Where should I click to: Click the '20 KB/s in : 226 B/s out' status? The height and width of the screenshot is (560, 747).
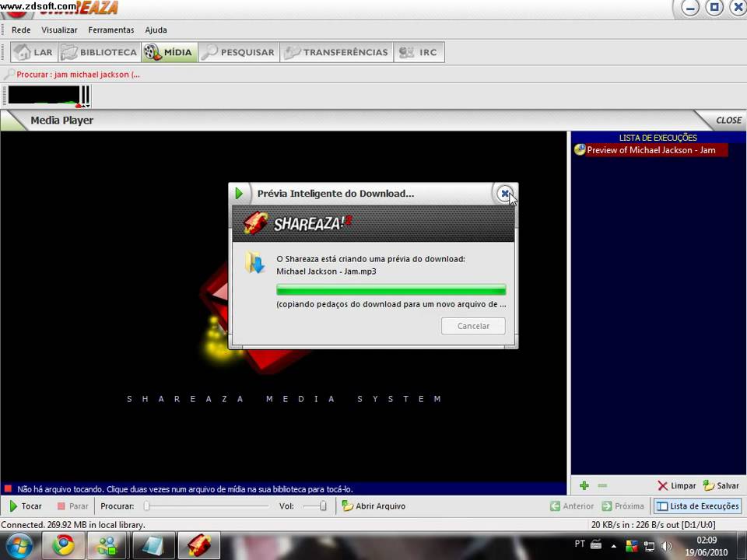coord(653,525)
